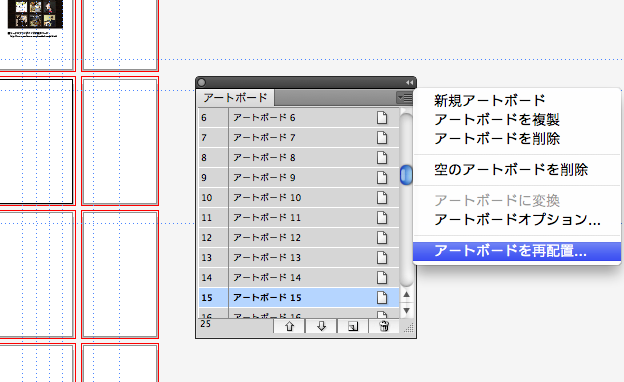The width and height of the screenshot is (624, 382).
Task: Click the Delete Artboard trash icon
Action: tap(384, 326)
